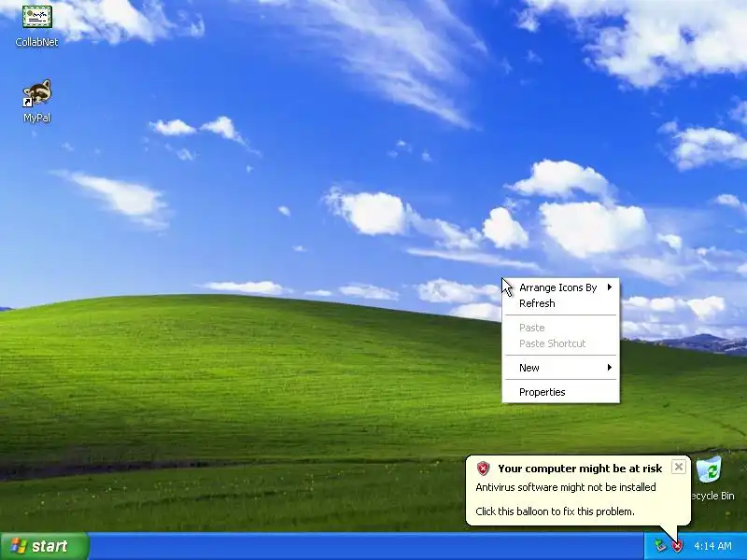The height and width of the screenshot is (560, 747).
Task: Click 'Click this balloon to fix this problem'
Action: click(x=555, y=511)
